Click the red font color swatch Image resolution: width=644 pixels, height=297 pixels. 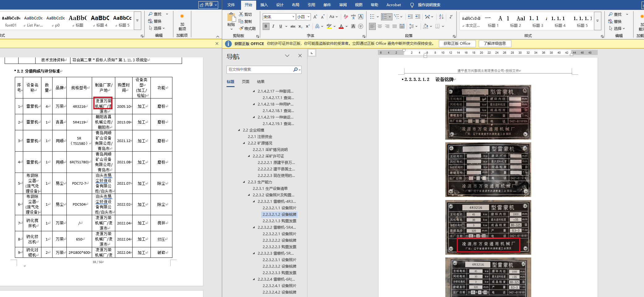(341, 27)
